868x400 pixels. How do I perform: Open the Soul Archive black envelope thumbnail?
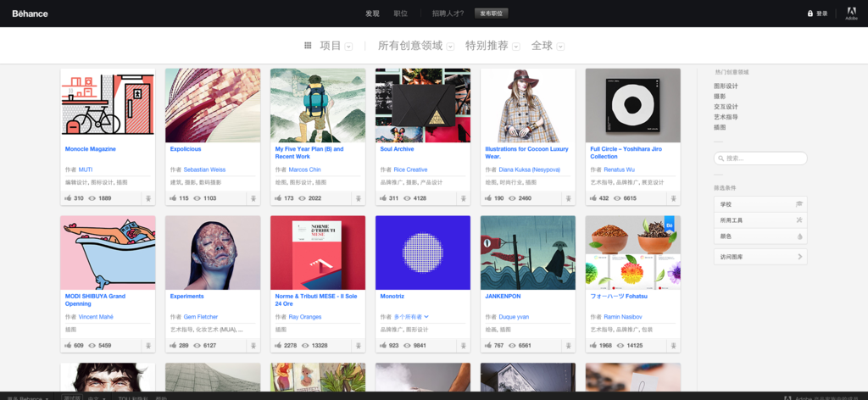tap(423, 105)
